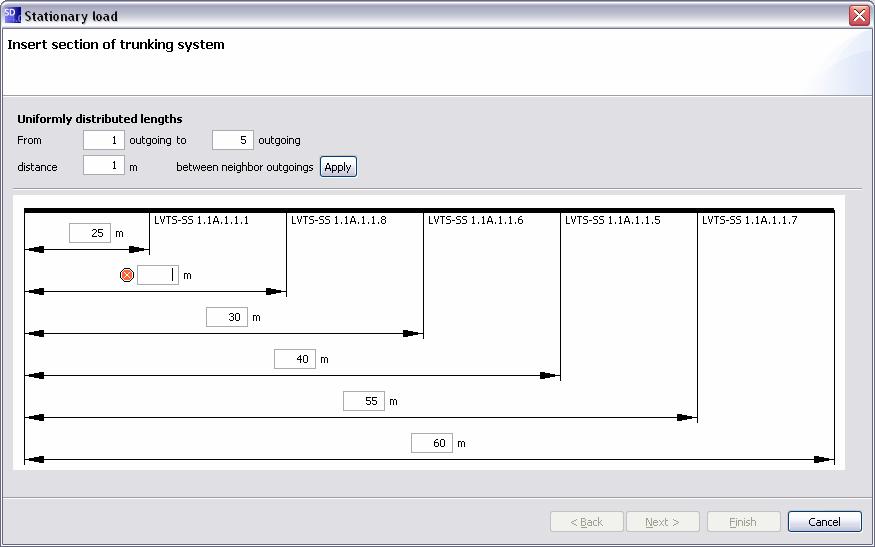Edit the 55 m length field

coord(364,401)
